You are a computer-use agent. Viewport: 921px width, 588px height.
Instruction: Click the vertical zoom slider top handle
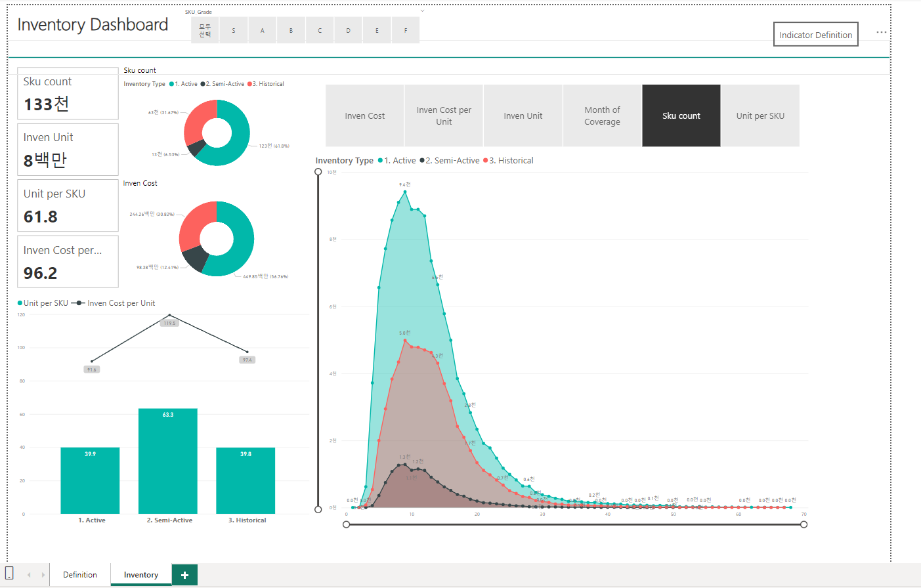(318, 172)
